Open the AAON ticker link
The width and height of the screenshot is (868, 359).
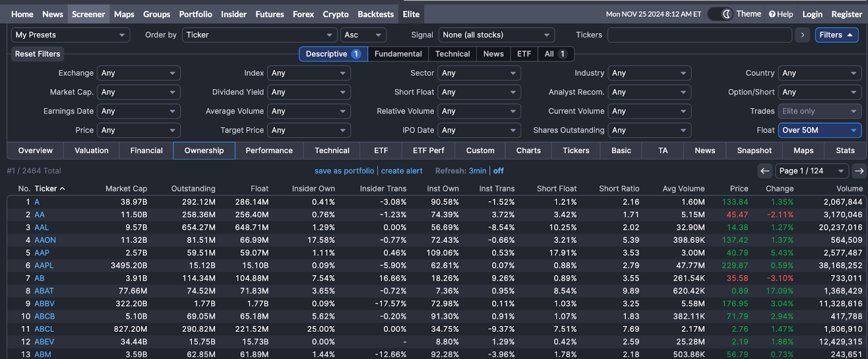pyautogui.click(x=45, y=240)
